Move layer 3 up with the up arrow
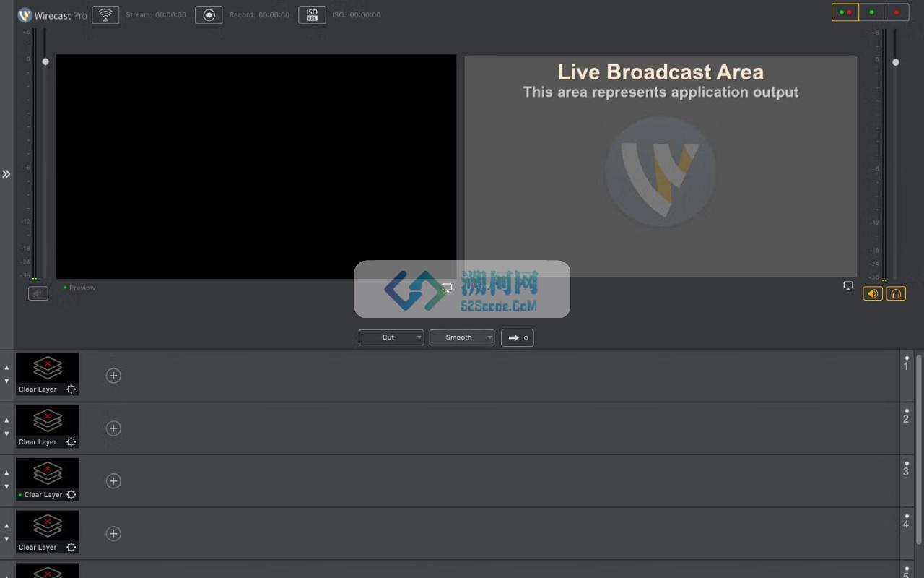Image resolution: width=924 pixels, height=578 pixels. coord(6,473)
